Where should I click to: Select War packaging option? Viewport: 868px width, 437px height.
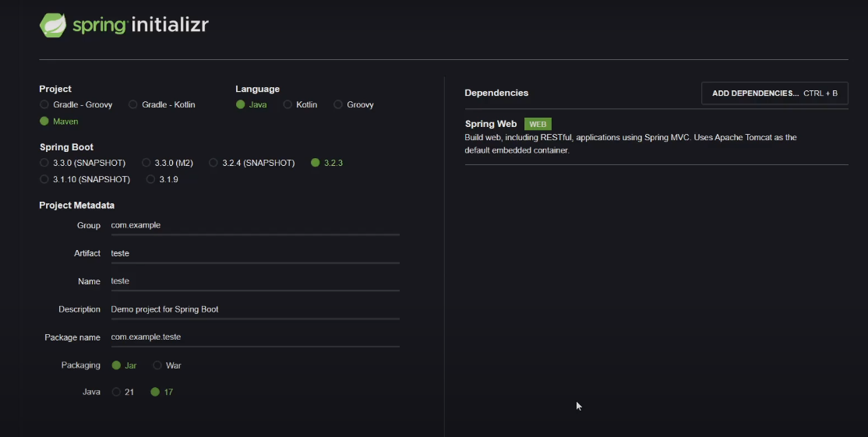click(168, 365)
